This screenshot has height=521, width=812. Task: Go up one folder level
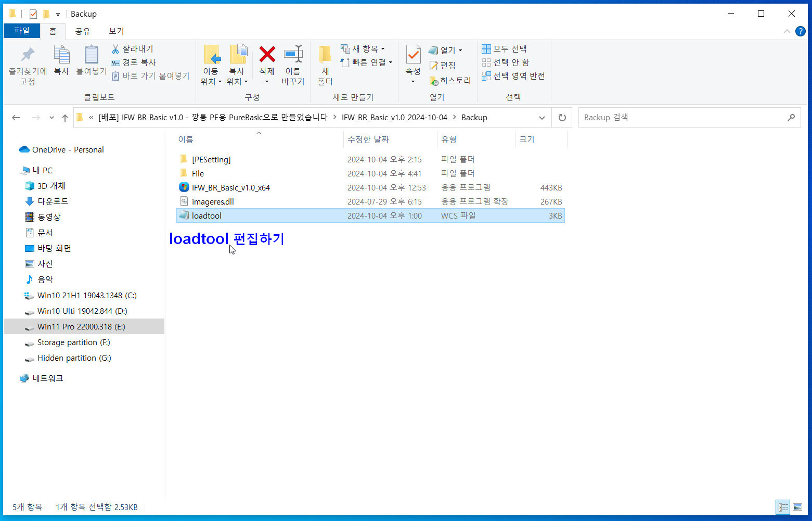point(65,118)
